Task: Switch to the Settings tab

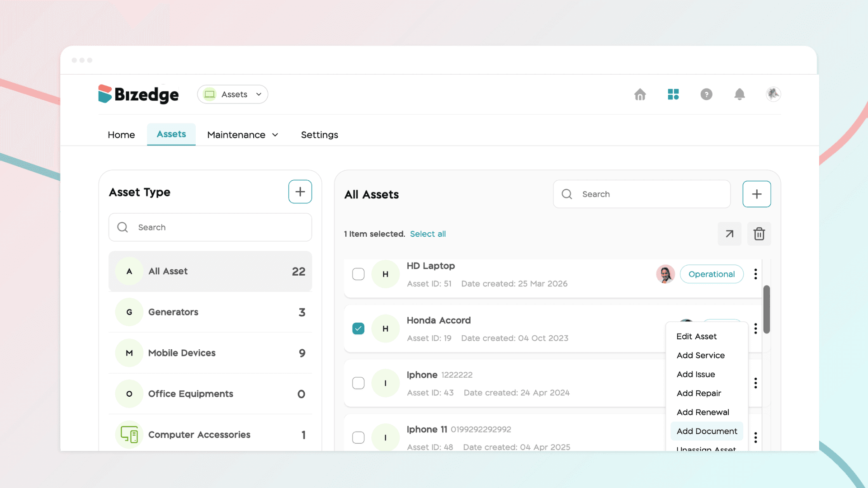Action: click(320, 135)
